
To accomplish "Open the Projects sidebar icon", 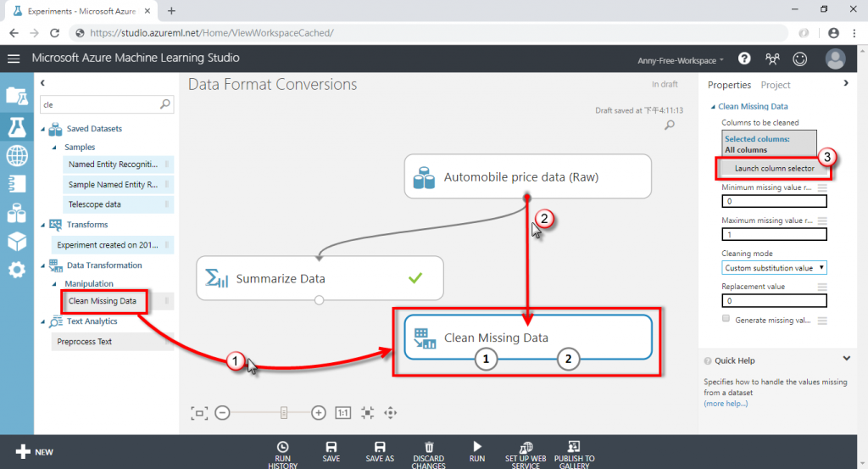I will pyautogui.click(x=17, y=96).
